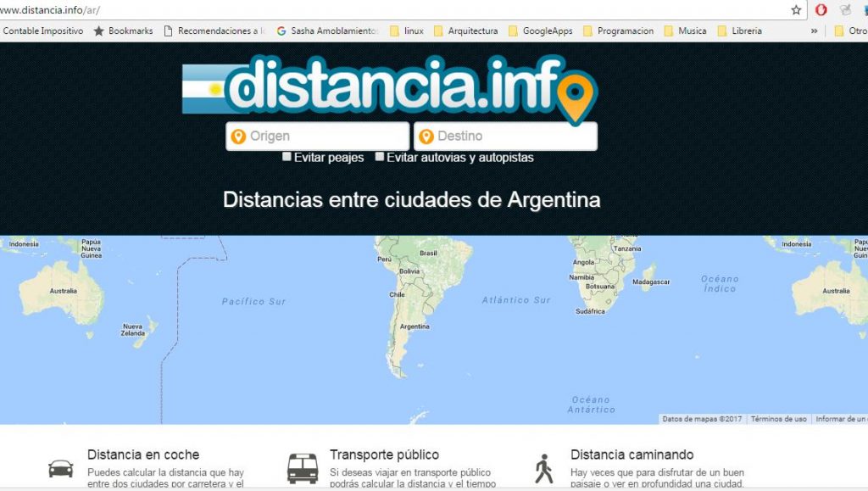Open Distancia caminando heading

tap(632, 455)
